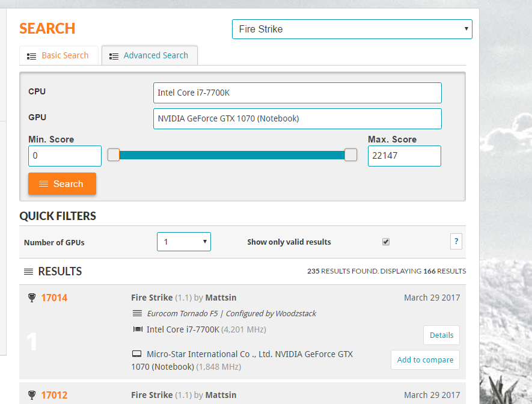Click the Details button for score 17014
Screen dimensions: 532x404
pyautogui.click(x=441, y=335)
